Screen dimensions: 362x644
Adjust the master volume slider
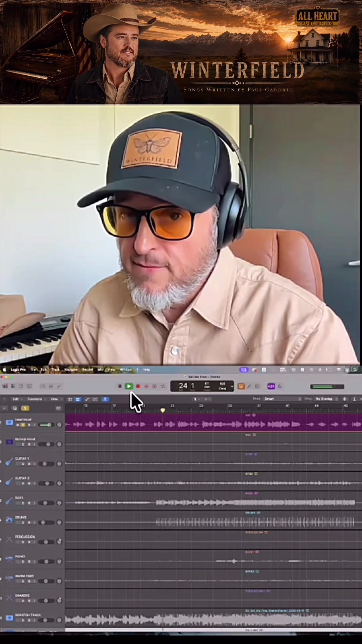[x=327, y=387]
